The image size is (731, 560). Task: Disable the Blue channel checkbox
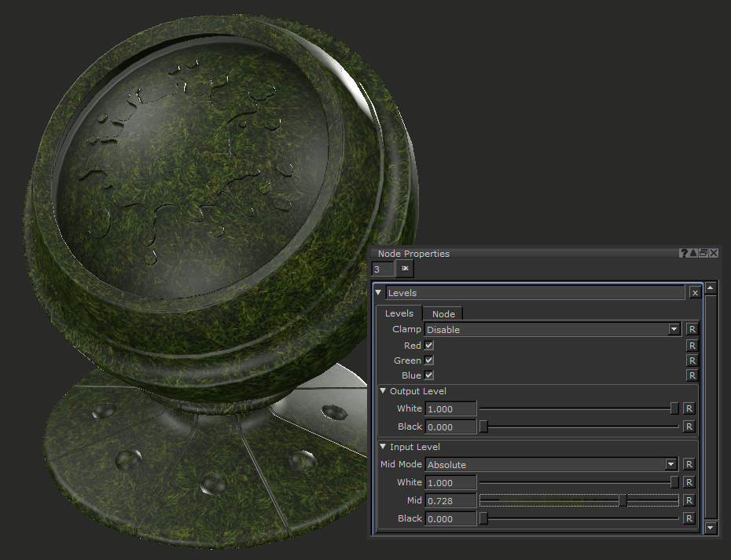(429, 375)
